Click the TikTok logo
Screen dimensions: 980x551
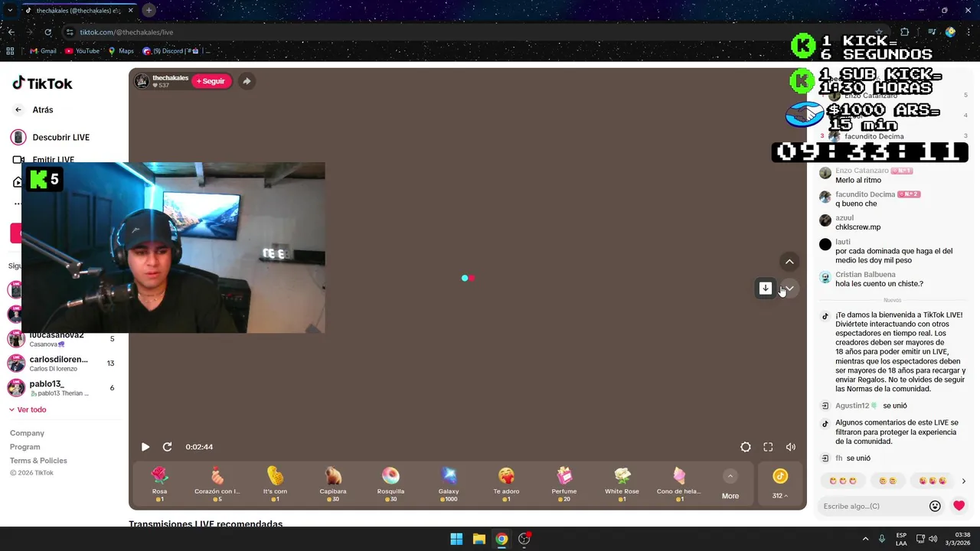(x=42, y=83)
